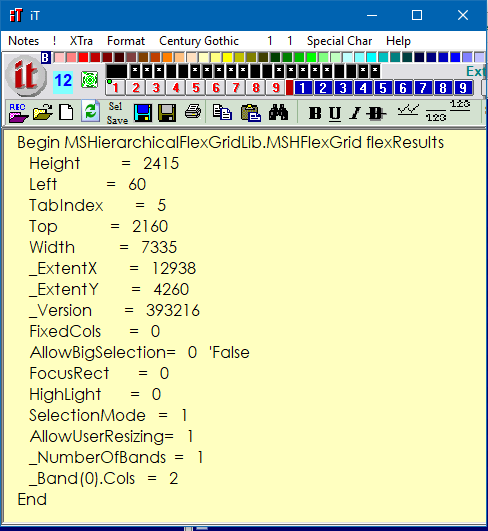Toggle bold formatting
The width and height of the screenshot is (488, 531).
click(315, 113)
